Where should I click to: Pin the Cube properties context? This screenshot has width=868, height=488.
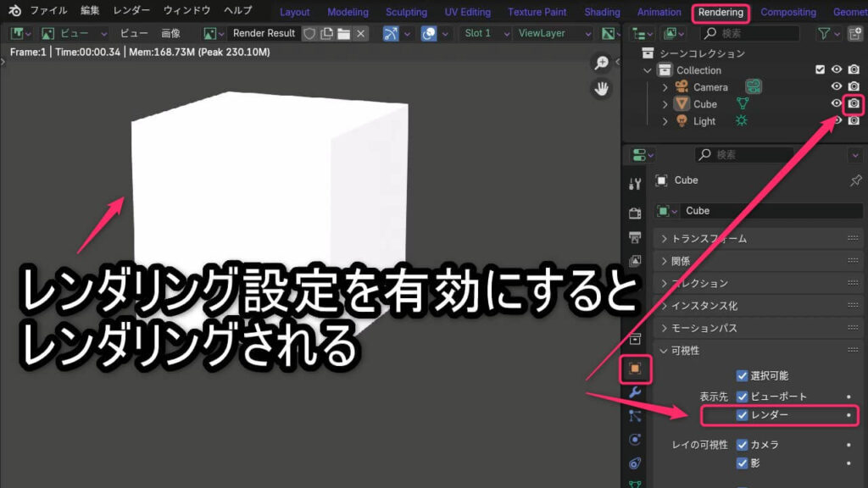click(x=855, y=180)
